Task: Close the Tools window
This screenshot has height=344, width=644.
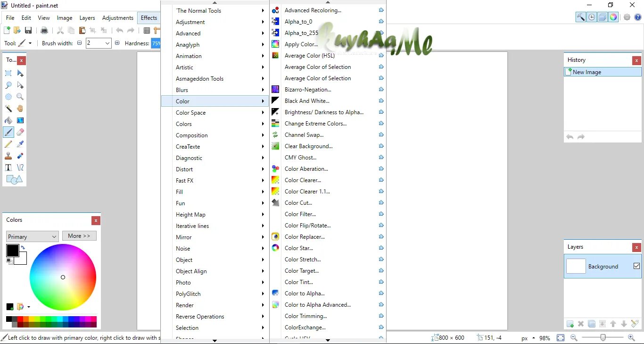Action: [22, 60]
